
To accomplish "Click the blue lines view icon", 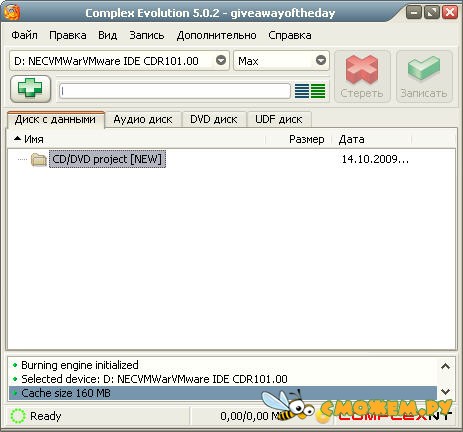I will (302, 91).
